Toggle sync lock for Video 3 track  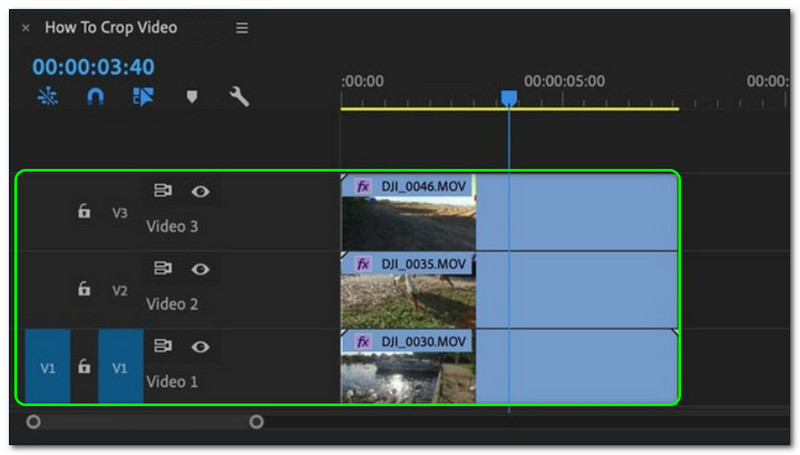coord(162,190)
